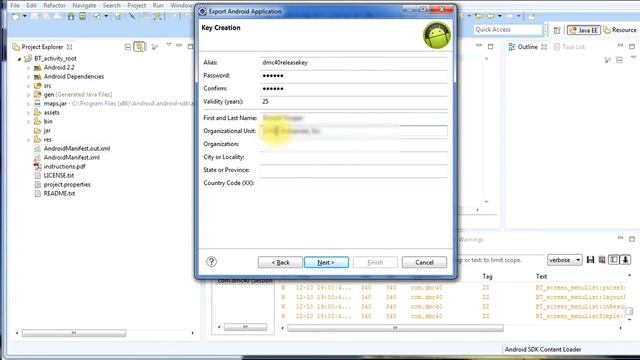Click the Quick Access search box
Viewport: 640px width, 360px height.
point(507,29)
